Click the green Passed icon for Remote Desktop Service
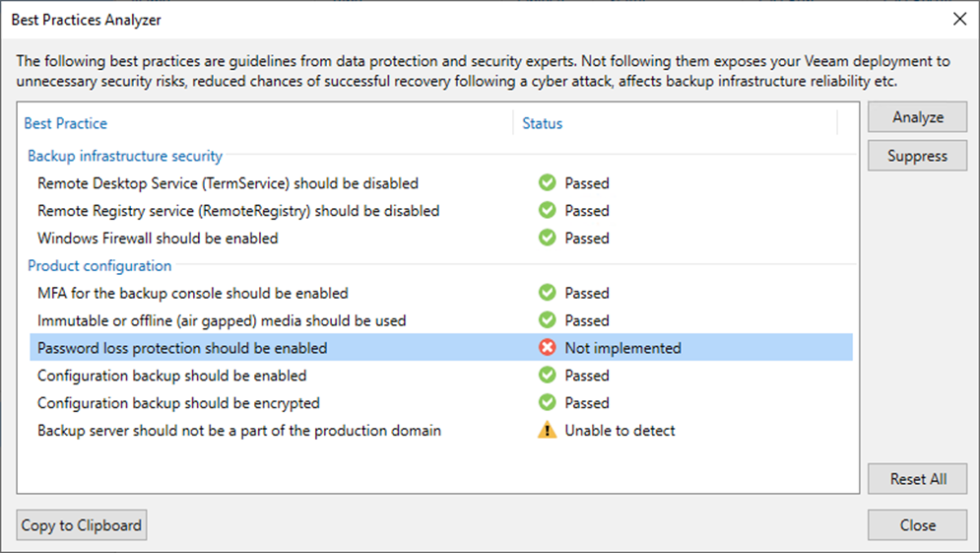Viewport: 980px width, 553px height. [547, 182]
